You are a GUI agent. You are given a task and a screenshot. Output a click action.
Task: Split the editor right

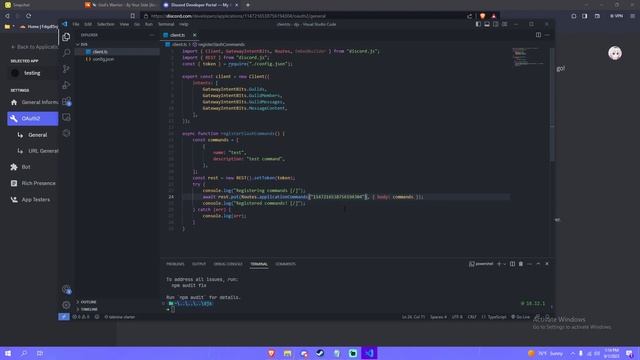[x=538, y=35]
